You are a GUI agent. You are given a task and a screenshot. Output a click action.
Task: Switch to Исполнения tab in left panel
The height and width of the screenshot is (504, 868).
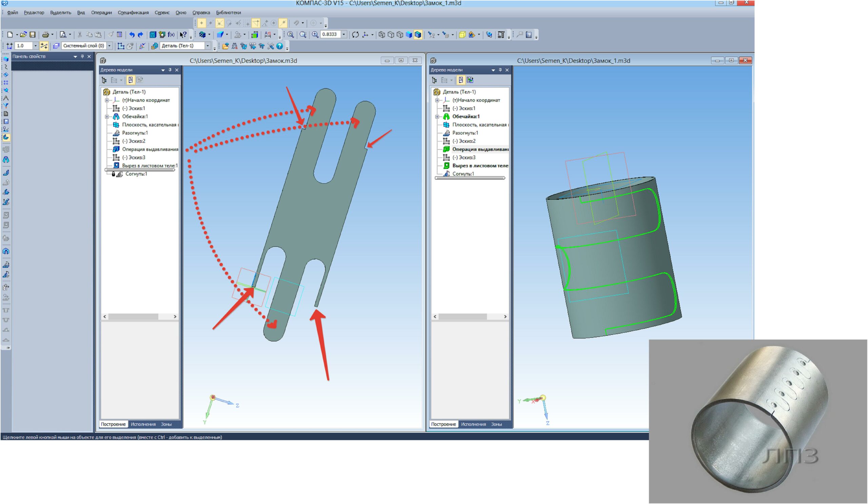pos(140,424)
